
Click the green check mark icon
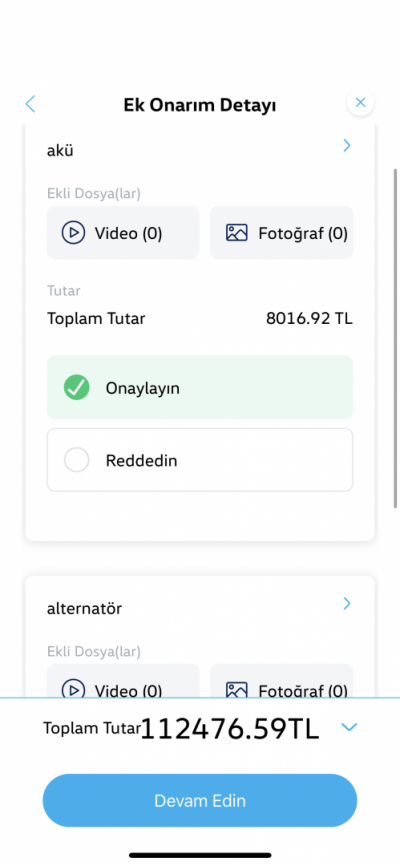pyautogui.click(x=76, y=387)
